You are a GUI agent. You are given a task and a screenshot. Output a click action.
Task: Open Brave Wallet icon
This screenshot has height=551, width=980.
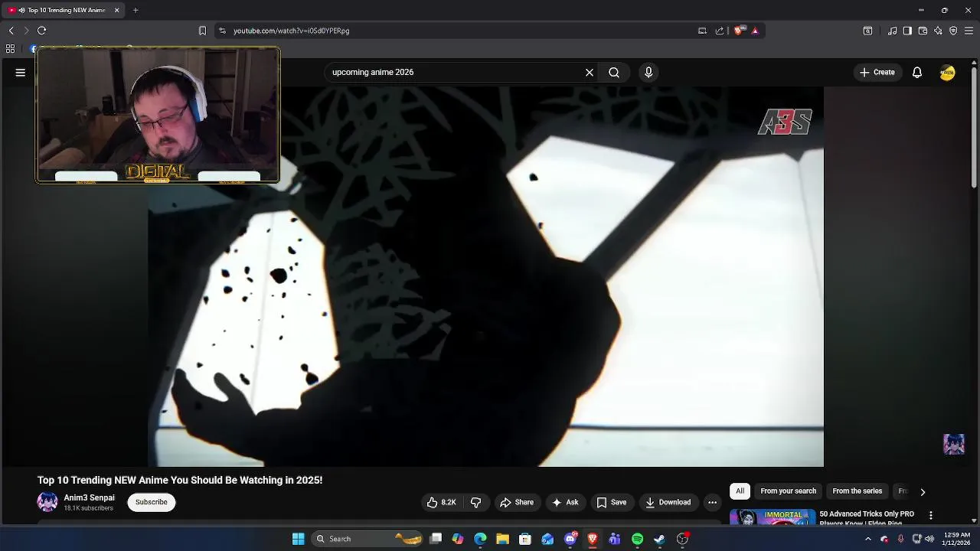point(923,31)
